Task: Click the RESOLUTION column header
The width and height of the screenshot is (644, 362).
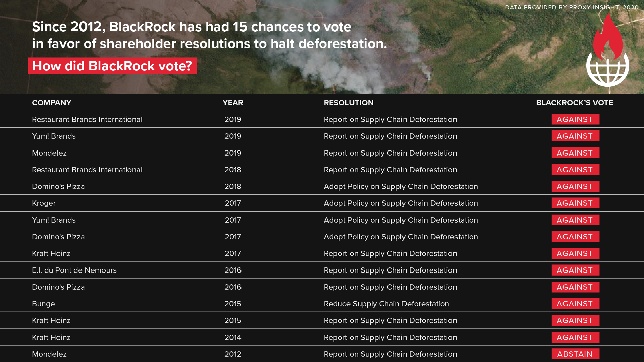Action: [348, 103]
